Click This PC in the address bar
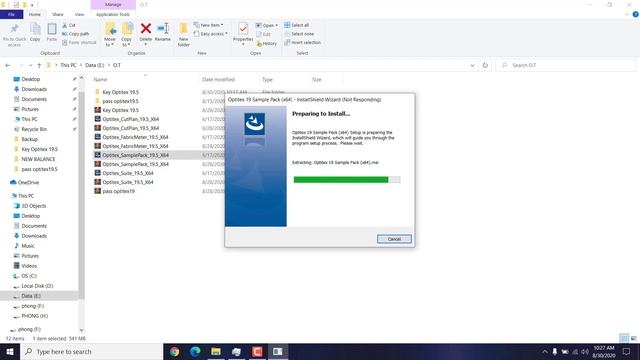The width and height of the screenshot is (640, 360). [x=68, y=65]
